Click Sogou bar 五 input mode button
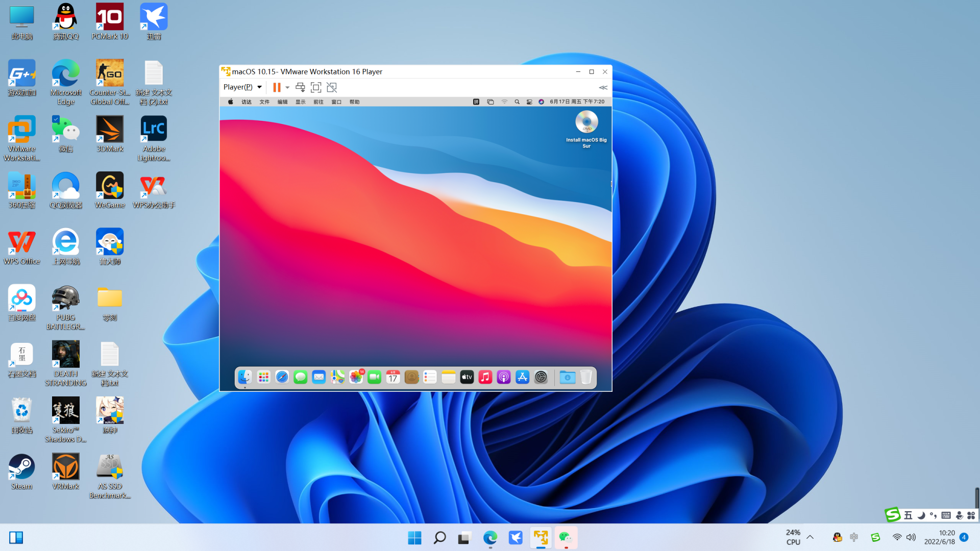 coord(909,515)
